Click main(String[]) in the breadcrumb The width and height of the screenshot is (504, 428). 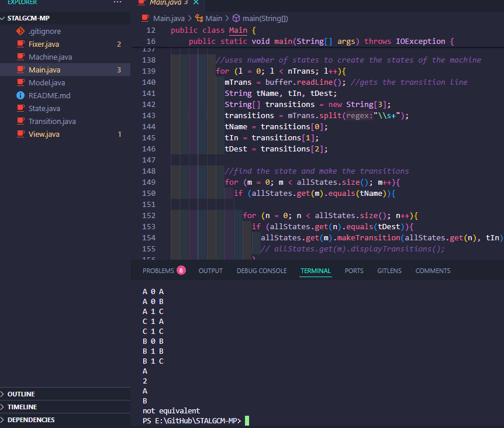click(x=265, y=18)
